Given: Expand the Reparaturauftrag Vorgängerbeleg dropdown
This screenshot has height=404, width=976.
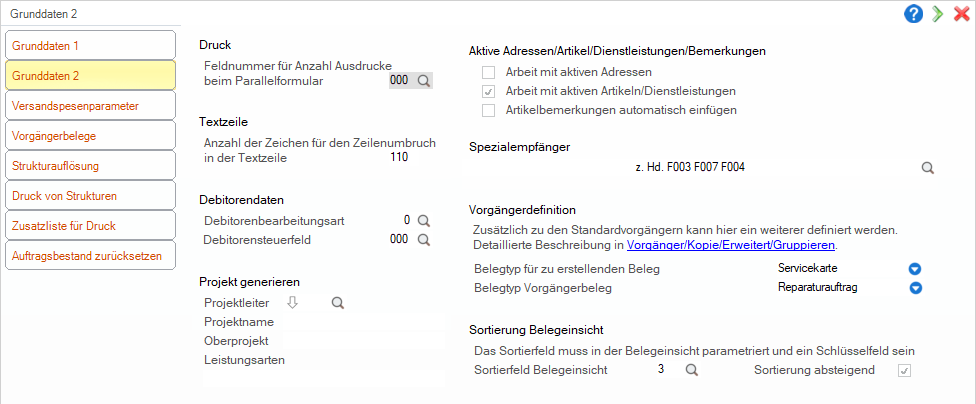Looking at the screenshot, I should (914, 288).
